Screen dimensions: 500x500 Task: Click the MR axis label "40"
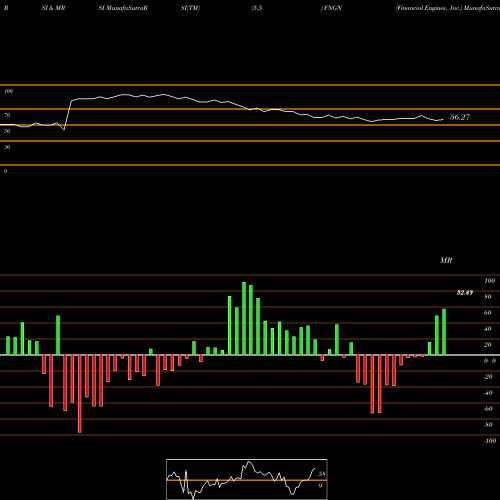(488, 329)
